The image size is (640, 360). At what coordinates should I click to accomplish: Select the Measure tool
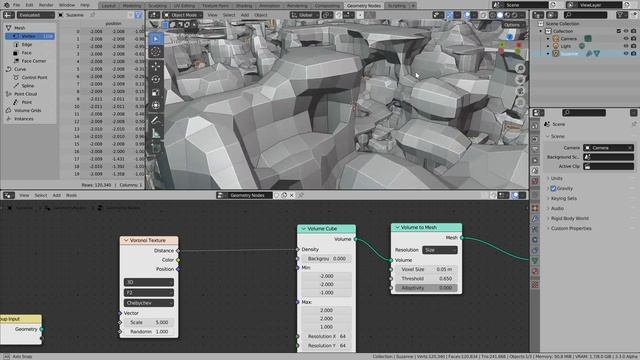click(x=156, y=133)
